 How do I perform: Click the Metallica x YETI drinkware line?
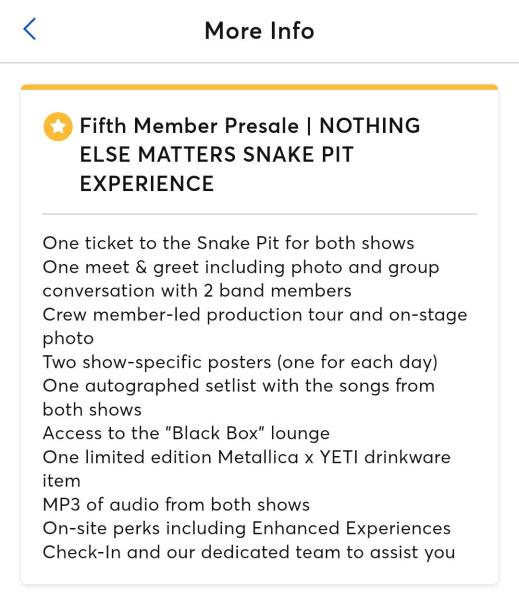pyautogui.click(x=246, y=457)
